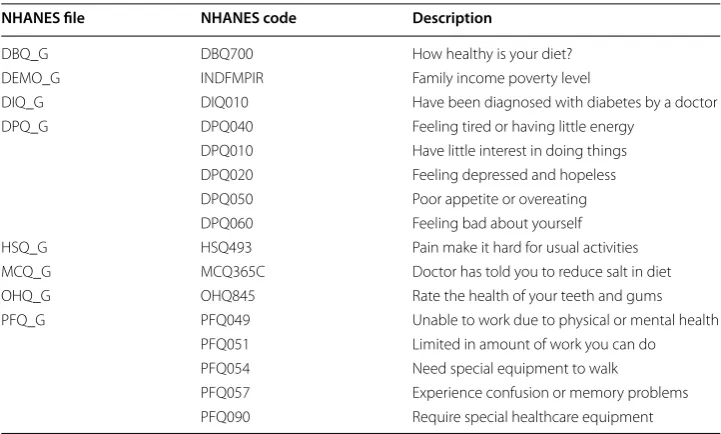
Task: Select the PFQ090 code cell
Action: point(225,417)
